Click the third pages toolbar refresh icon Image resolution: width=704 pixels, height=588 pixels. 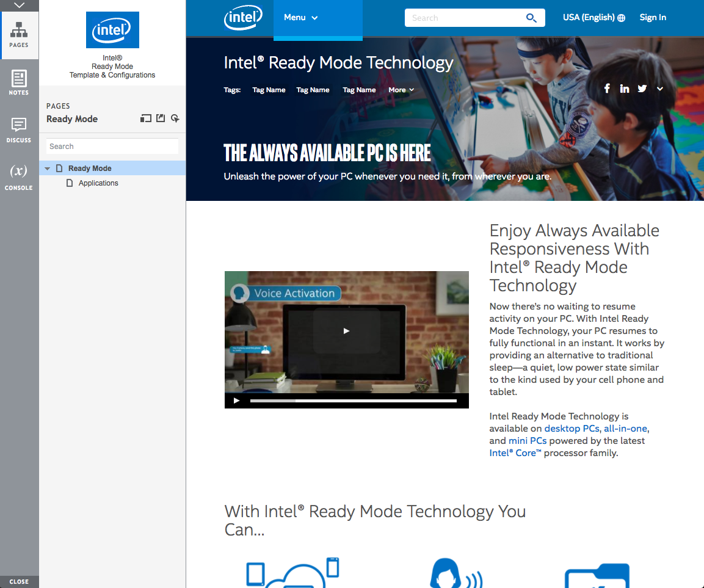(175, 118)
